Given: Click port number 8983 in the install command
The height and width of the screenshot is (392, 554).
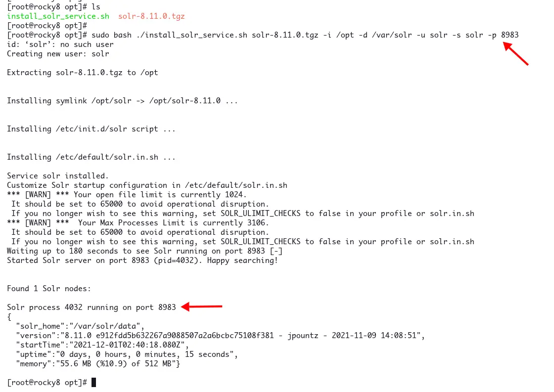Looking at the screenshot, I should [x=510, y=35].
